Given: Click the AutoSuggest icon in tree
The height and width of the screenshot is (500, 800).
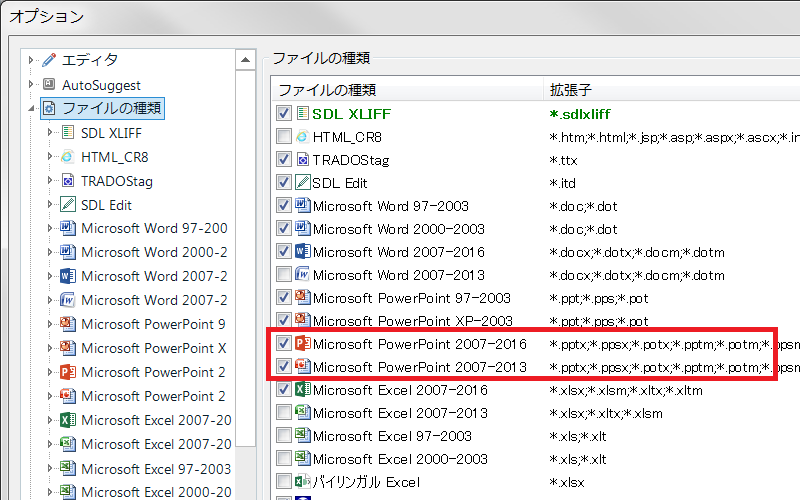Looking at the screenshot, I should pos(49,84).
